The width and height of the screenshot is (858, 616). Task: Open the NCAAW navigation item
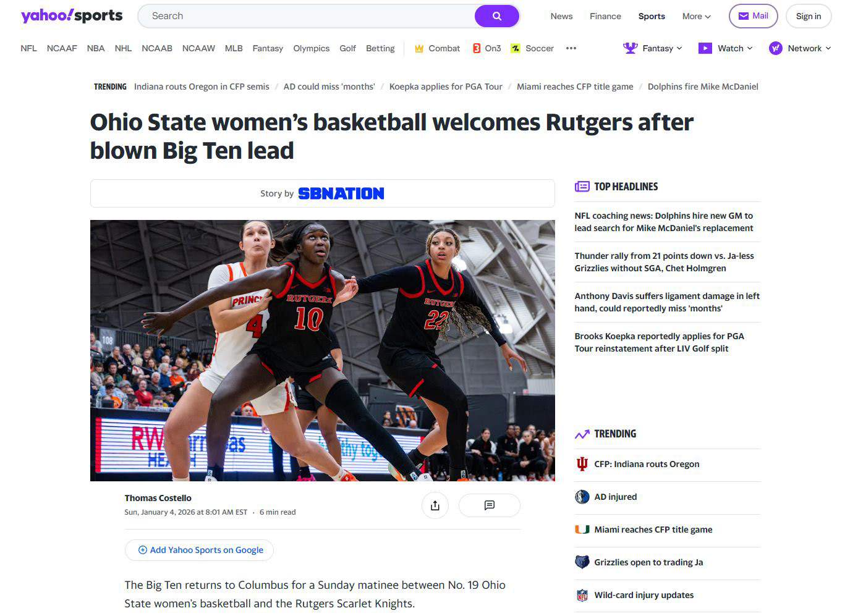coord(198,48)
